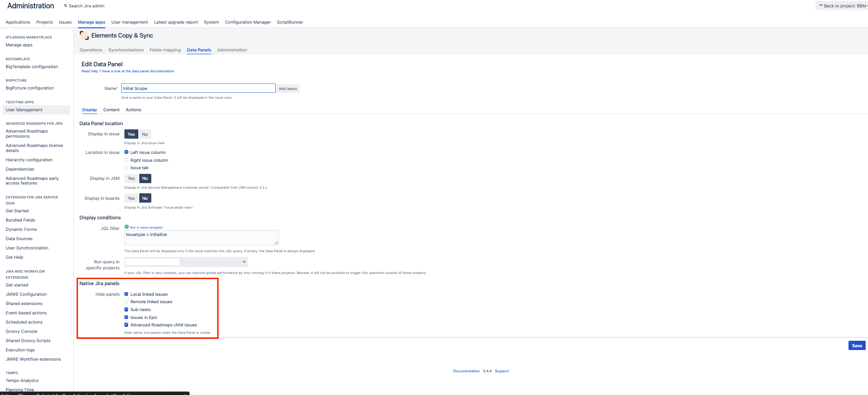The image size is (868, 395).
Task: Open Dynamic Forms in sidebar
Action: pyautogui.click(x=21, y=229)
